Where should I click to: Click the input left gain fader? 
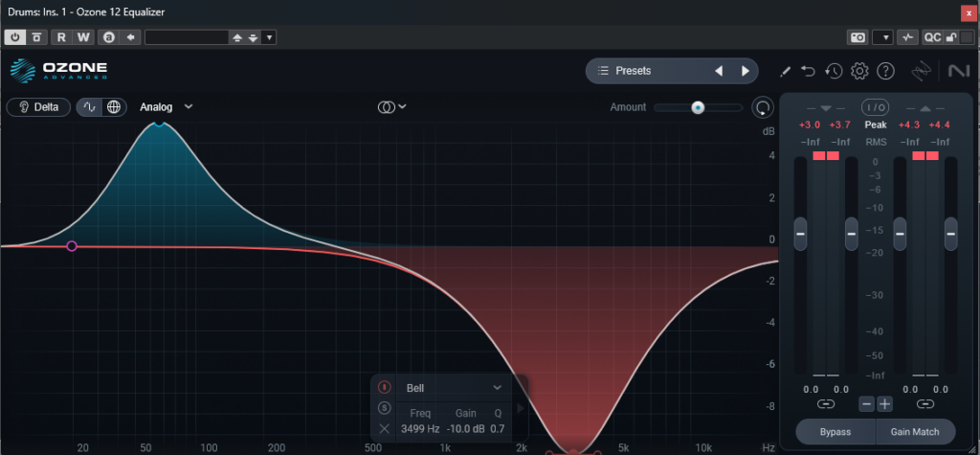click(801, 234)
